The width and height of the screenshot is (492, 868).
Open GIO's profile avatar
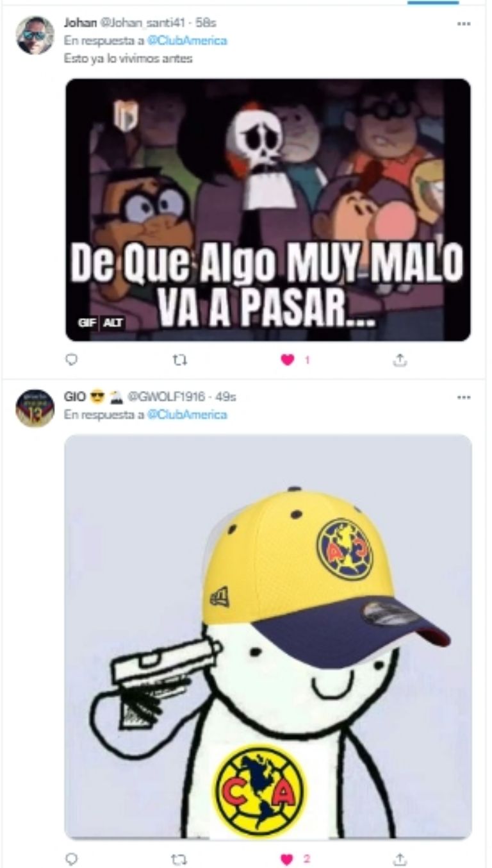(35, 408)
